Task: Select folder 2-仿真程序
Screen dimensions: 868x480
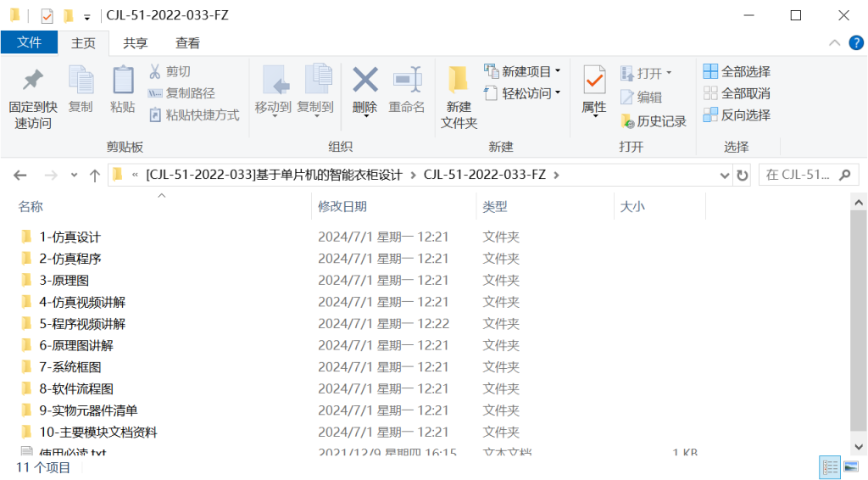Action: click(x=70, y=259)
